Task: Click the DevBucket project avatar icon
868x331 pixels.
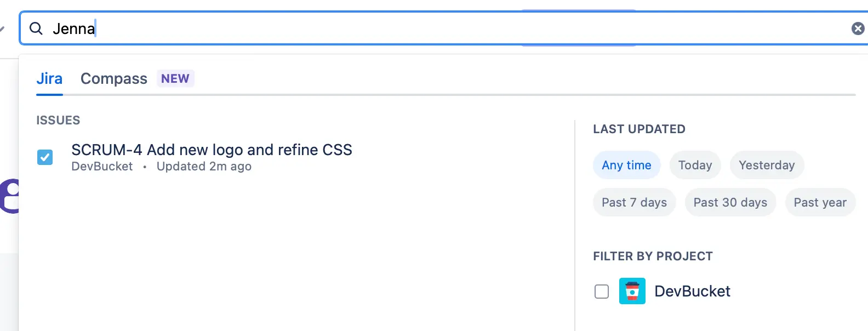Action: tap(632, 291)
